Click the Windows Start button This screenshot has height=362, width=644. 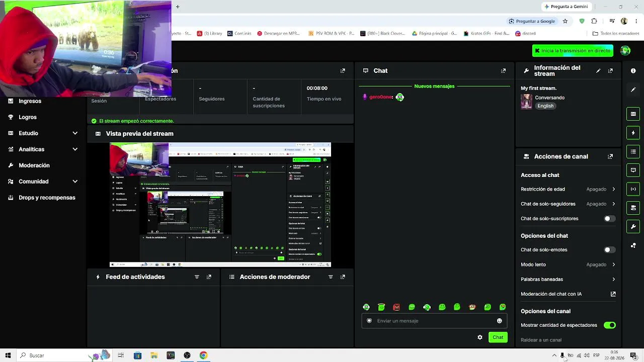[8, 355]
